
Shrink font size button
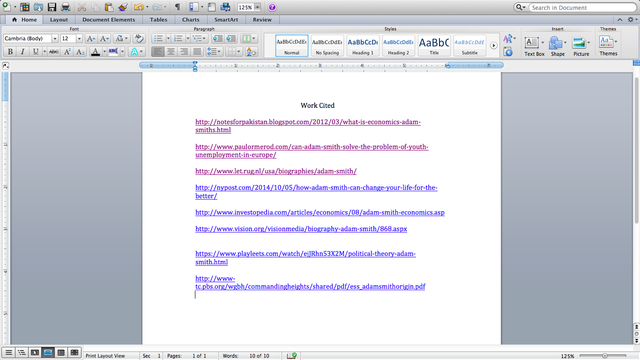pyautogui.click(x=104, y=38)
